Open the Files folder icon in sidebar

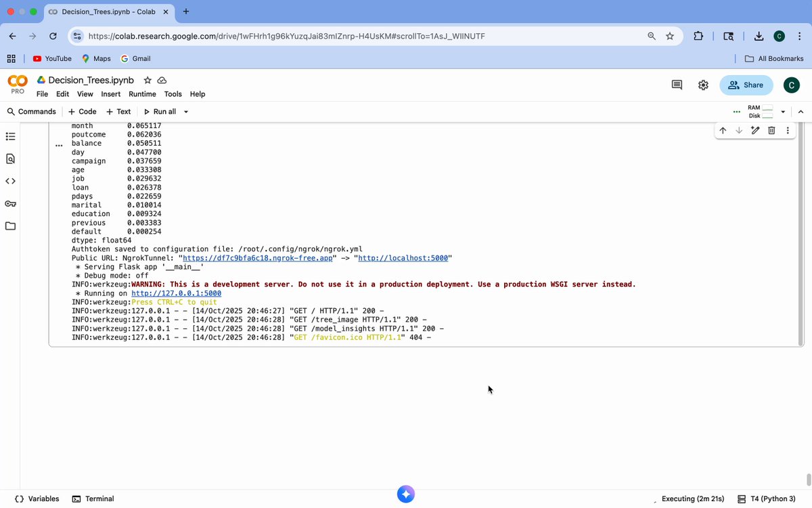click(x=10, y=226)
